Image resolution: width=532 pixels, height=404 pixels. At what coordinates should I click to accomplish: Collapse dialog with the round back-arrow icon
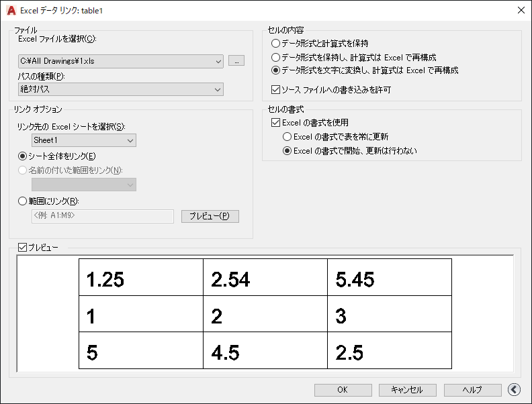514,389
